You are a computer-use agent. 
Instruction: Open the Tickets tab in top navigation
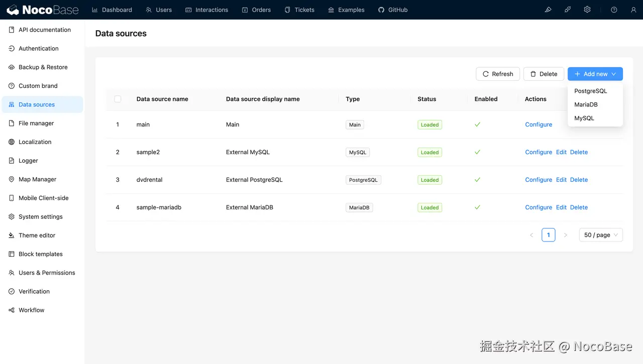299,10
